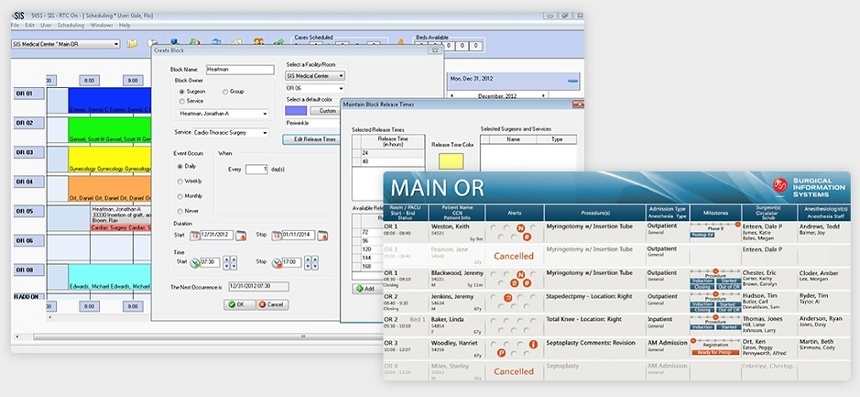Click the yellow Gynecology schedule block
This screenshot has width=860, height=397.
point(110,160)
